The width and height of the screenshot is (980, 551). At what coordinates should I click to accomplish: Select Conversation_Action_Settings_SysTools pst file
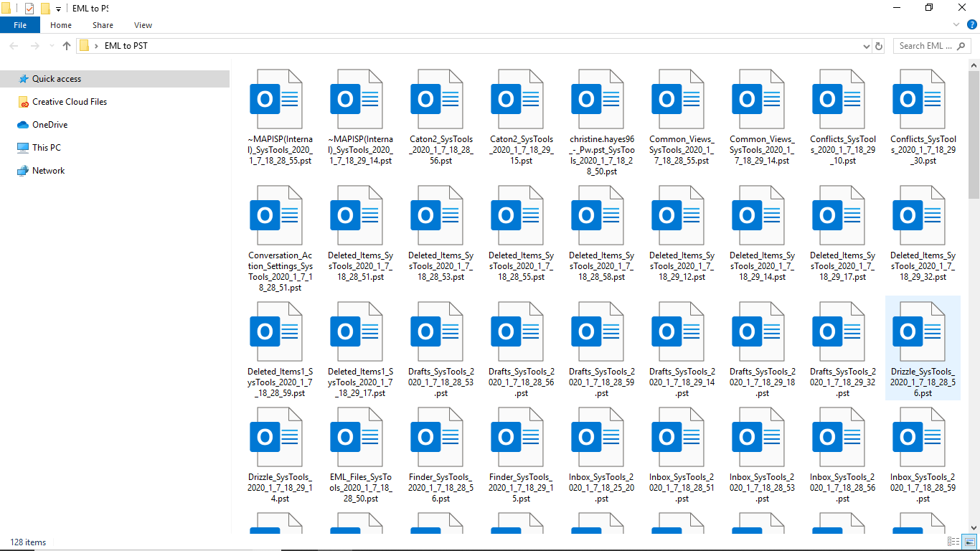[x=279, y=238]
